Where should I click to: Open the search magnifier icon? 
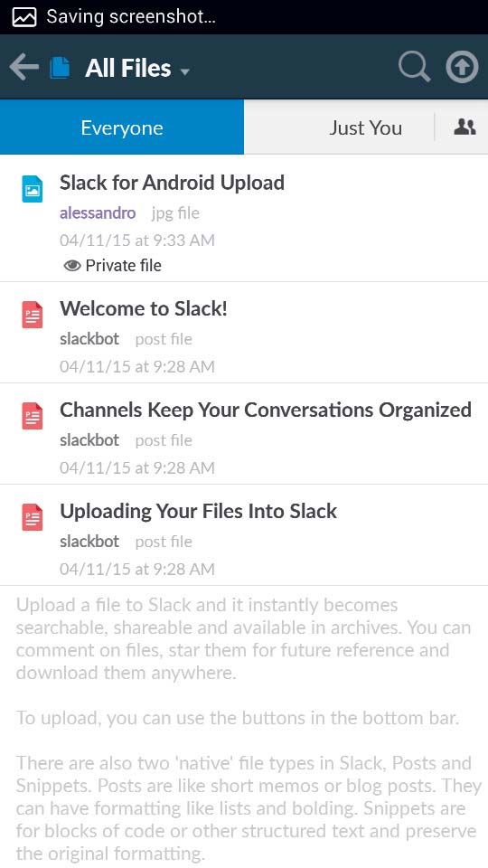point(415,68)
